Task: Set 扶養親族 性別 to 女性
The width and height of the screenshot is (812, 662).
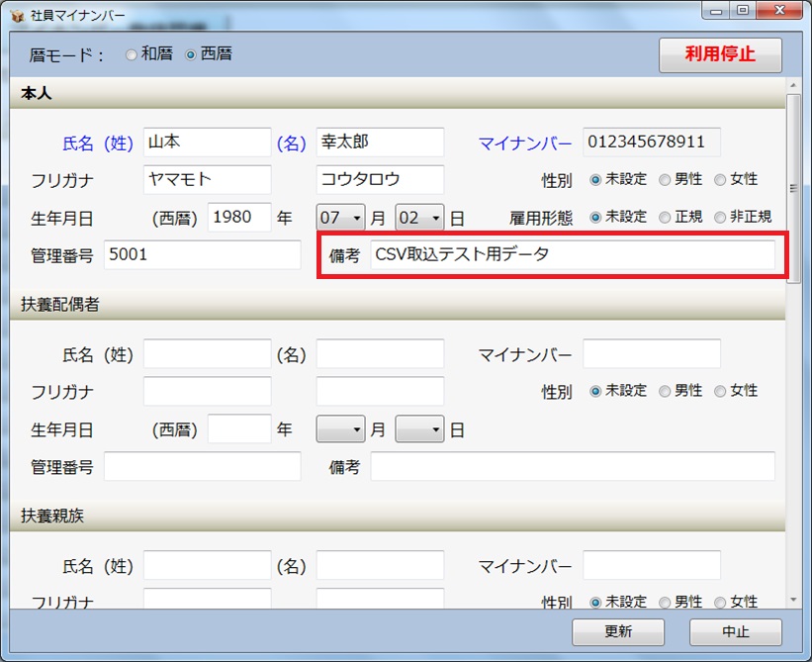Action: (x=720, y=603)
